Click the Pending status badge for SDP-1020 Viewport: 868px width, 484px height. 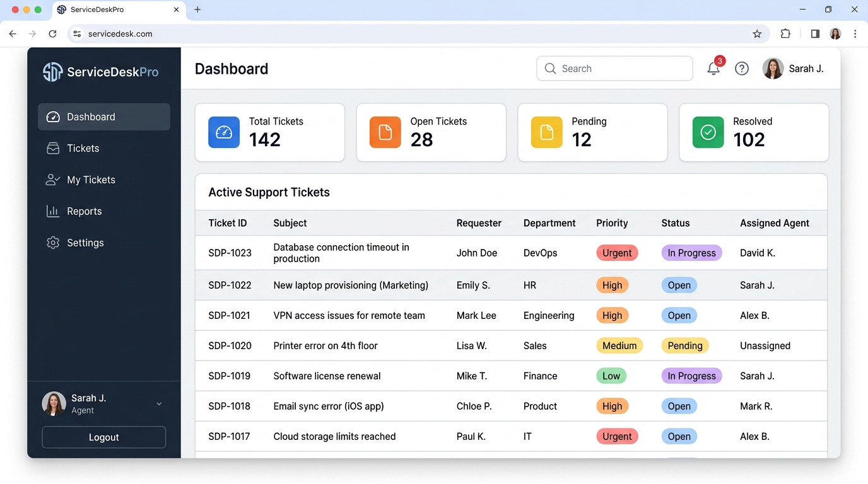pyautogui.click(x=685, y=345)
